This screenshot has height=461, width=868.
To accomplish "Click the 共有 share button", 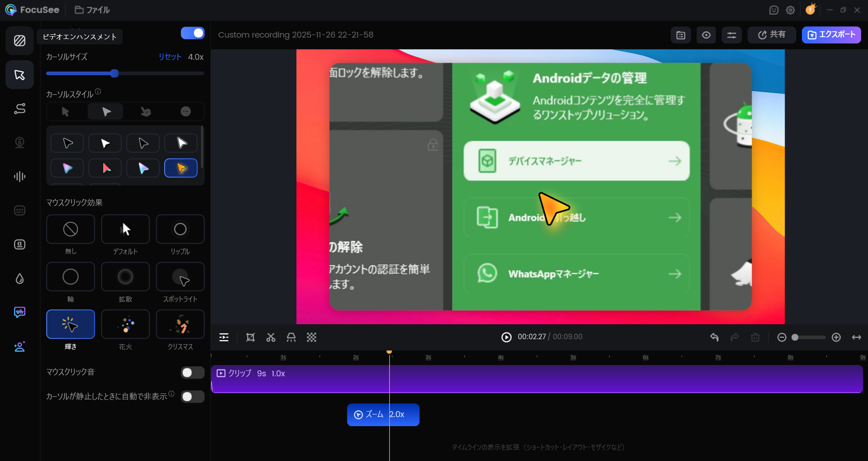I will [771, 35].
